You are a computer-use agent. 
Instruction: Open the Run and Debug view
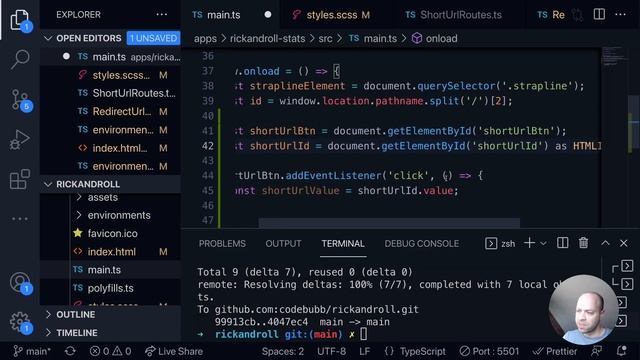point(20,140)
